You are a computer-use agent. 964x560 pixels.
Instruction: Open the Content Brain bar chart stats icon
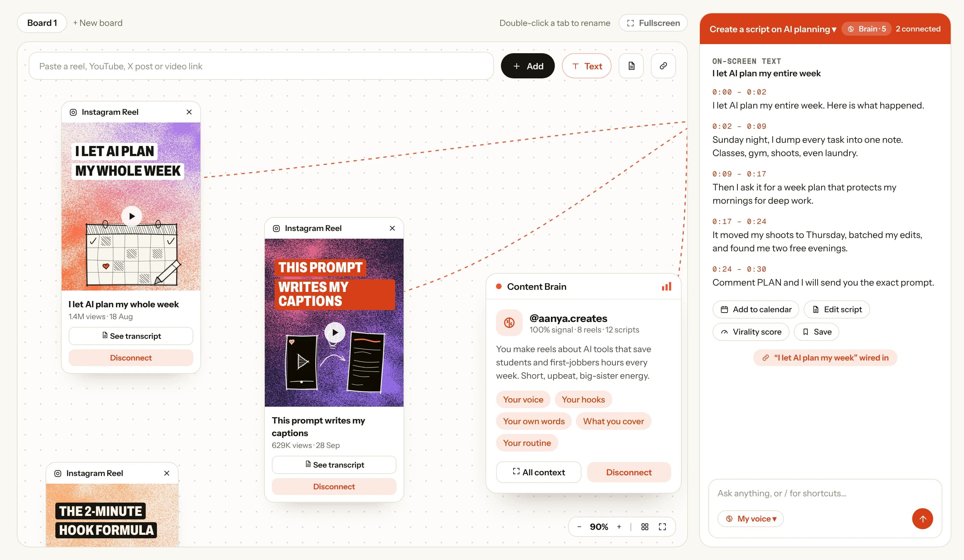click(x=666, y=287)
